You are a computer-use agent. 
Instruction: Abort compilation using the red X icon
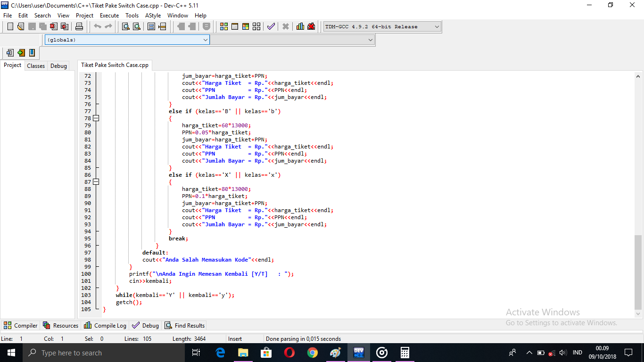point(286,26)
